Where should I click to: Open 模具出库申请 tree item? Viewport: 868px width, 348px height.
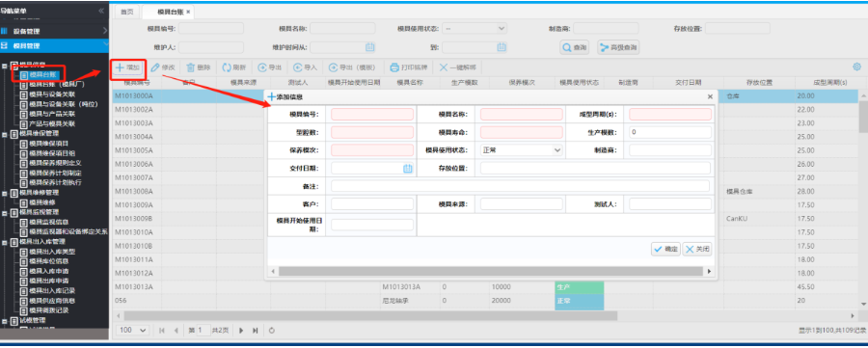coord(48,281)
